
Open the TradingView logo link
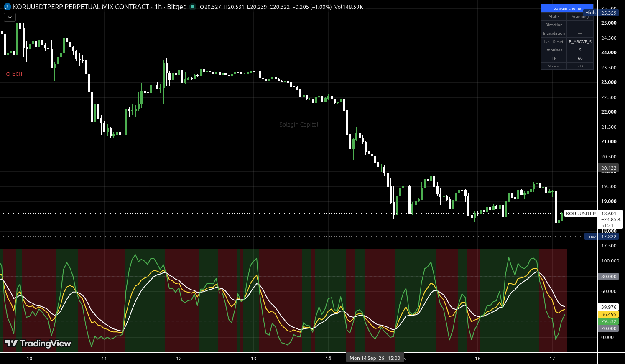coord(38,344)
